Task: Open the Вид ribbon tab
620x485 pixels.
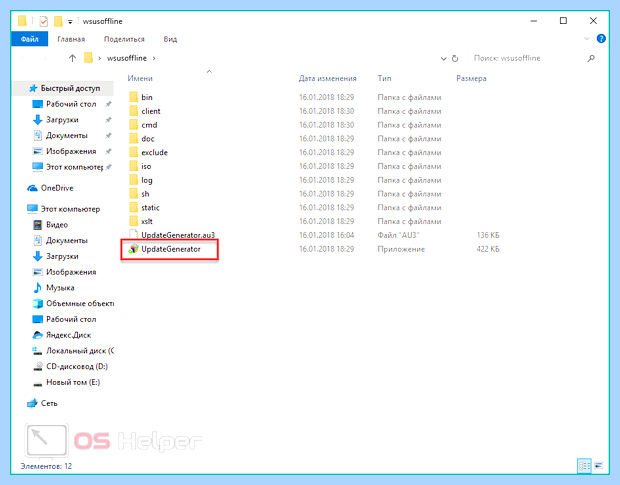Action: pos(170,39)
